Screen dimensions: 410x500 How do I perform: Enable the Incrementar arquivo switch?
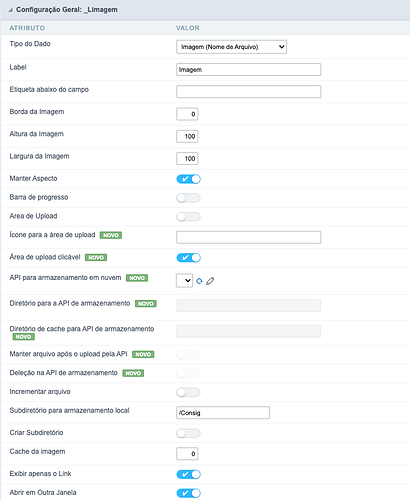[189, 392]
